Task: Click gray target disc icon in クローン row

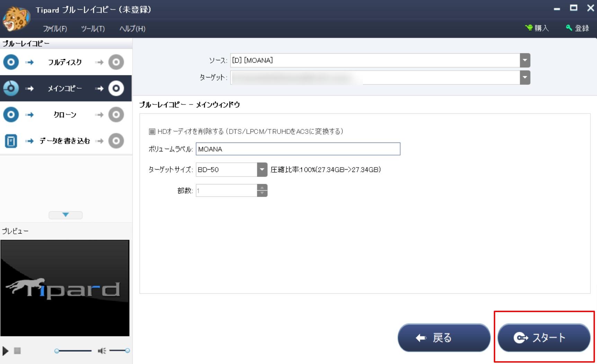Action: [x=116, y=115]
